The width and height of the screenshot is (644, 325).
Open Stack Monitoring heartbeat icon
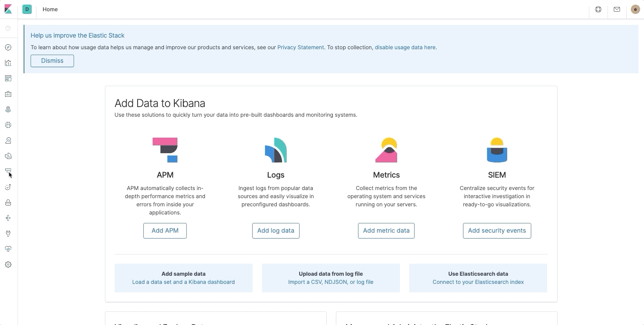(8, 249)
